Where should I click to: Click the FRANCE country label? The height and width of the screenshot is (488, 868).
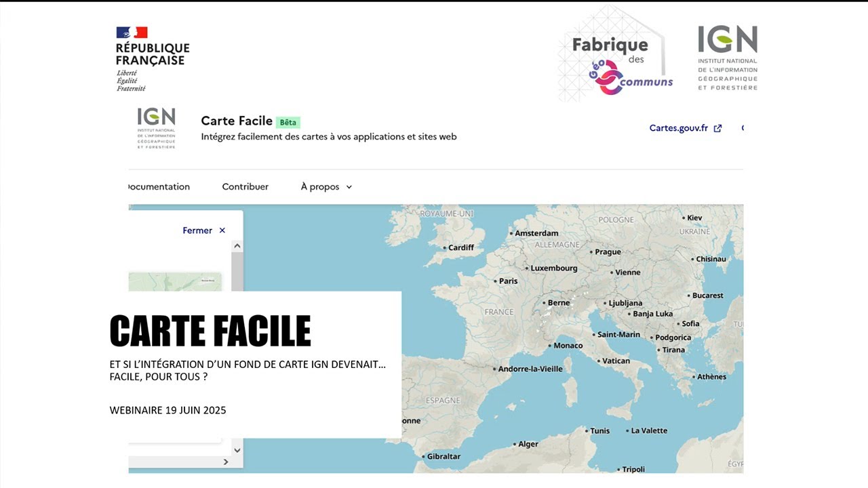click(x=499, y=312)
